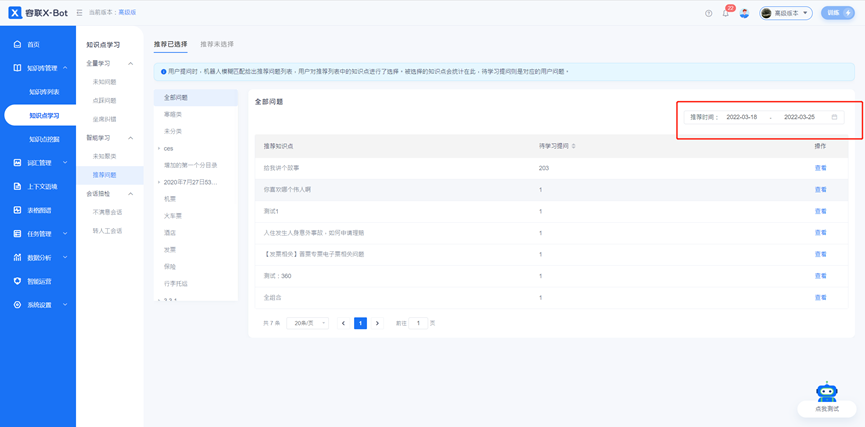Expand 数据分析 menu chevron

click(x=65, y=258)
